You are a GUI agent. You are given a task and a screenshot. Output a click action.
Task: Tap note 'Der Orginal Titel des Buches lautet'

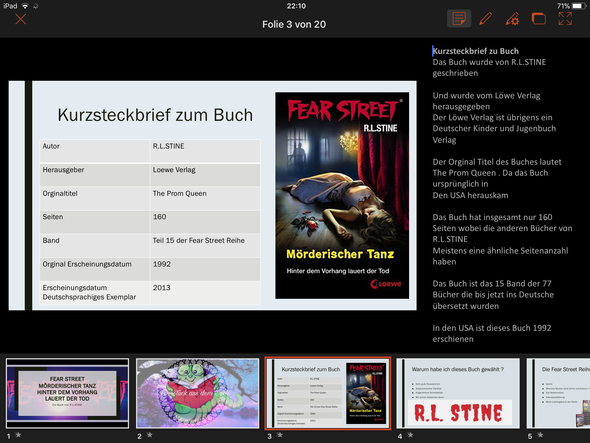497,162
